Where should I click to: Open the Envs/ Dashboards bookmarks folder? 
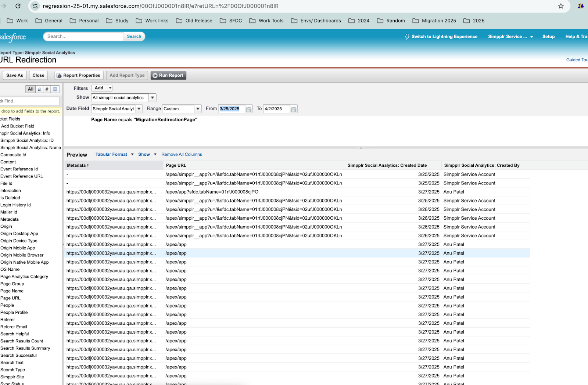(316, 21)
